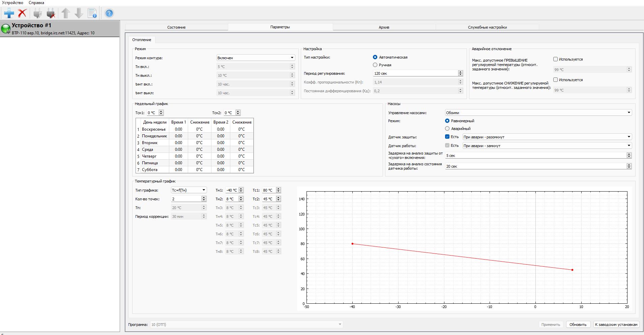Open the Датчик работы state dropdown
The image size is (644, 335).
pyautogui.click(x=547, y=146)
